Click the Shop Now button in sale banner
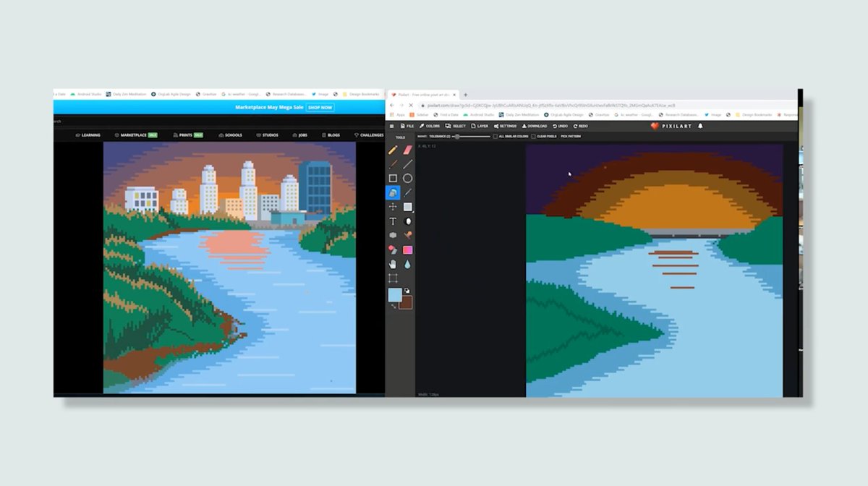Image resolution: width=868 pixels, height=486 pixels. tap(320, 107)
